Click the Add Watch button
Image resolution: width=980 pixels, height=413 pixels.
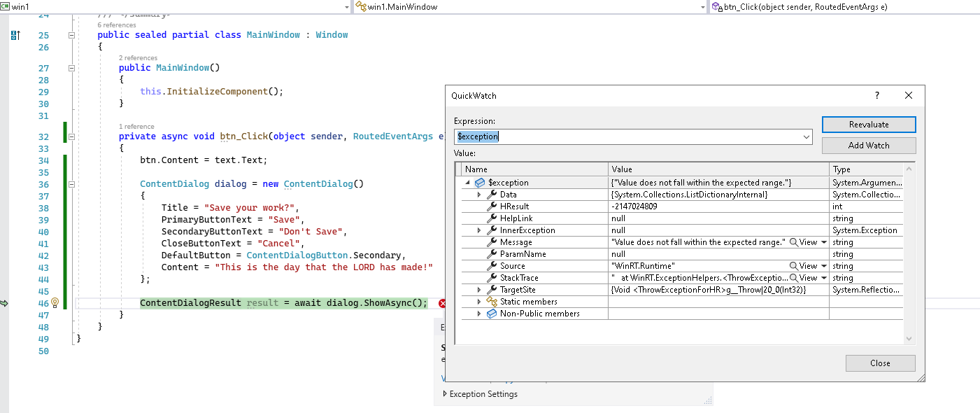(868, 146)
